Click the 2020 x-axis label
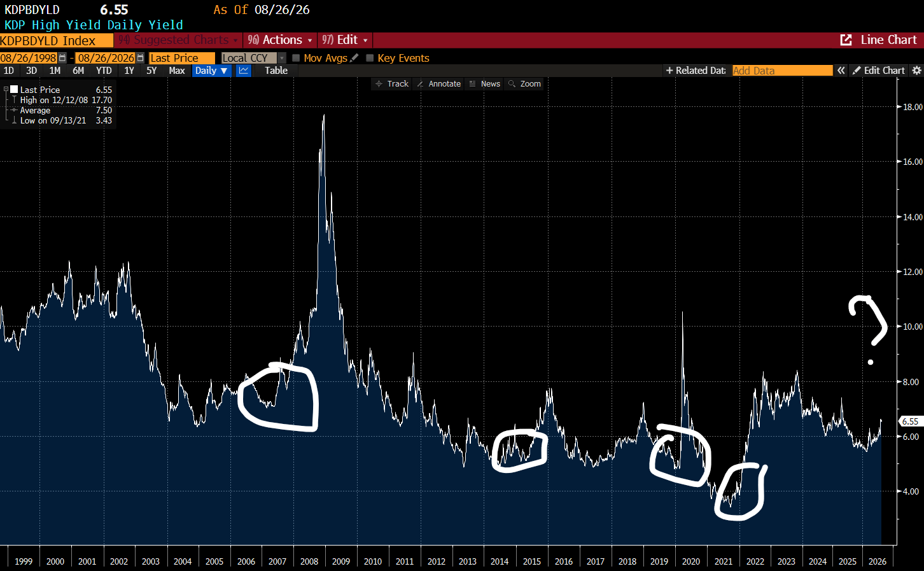The image size is (924, 571). click(x=691, y=561)
